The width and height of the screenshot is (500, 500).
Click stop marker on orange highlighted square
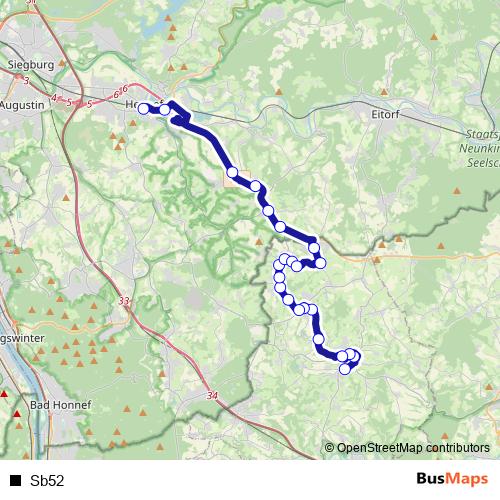[x=232, y=172]
